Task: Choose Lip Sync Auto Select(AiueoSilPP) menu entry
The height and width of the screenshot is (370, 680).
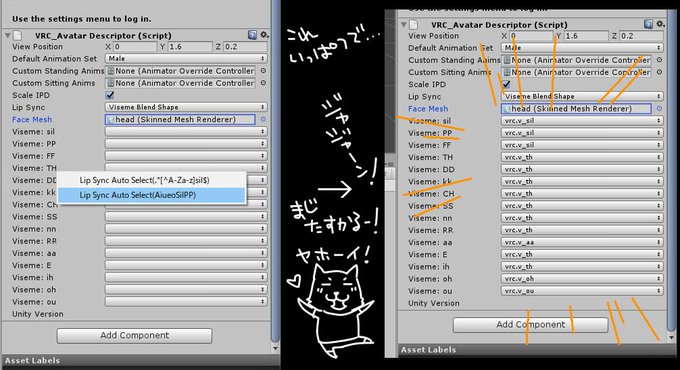Action: click(151, 195)
